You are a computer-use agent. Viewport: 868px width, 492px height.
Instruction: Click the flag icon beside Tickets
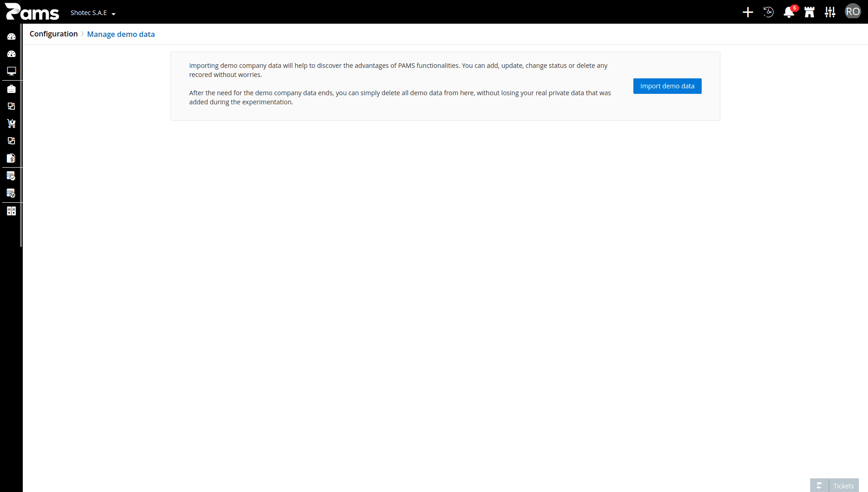pos(819,485)
